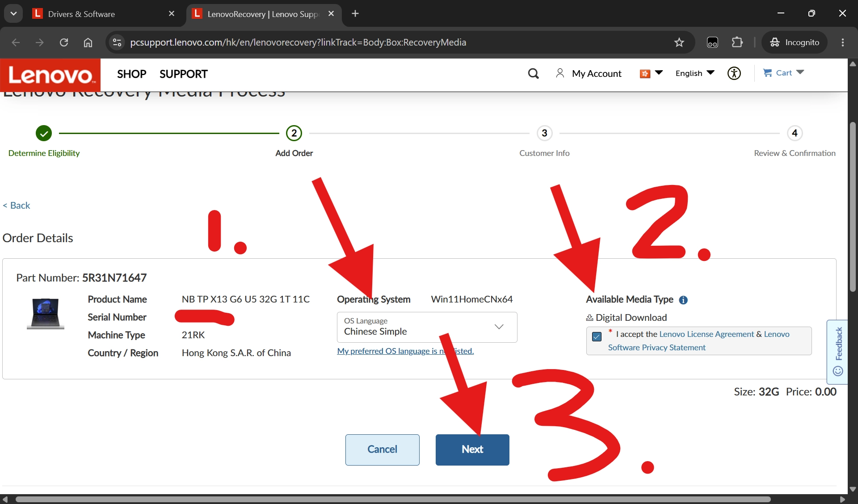The width and height of the screenshot is (858, 504).
Task: Click the browser back arrow
Action: point(16,42)
